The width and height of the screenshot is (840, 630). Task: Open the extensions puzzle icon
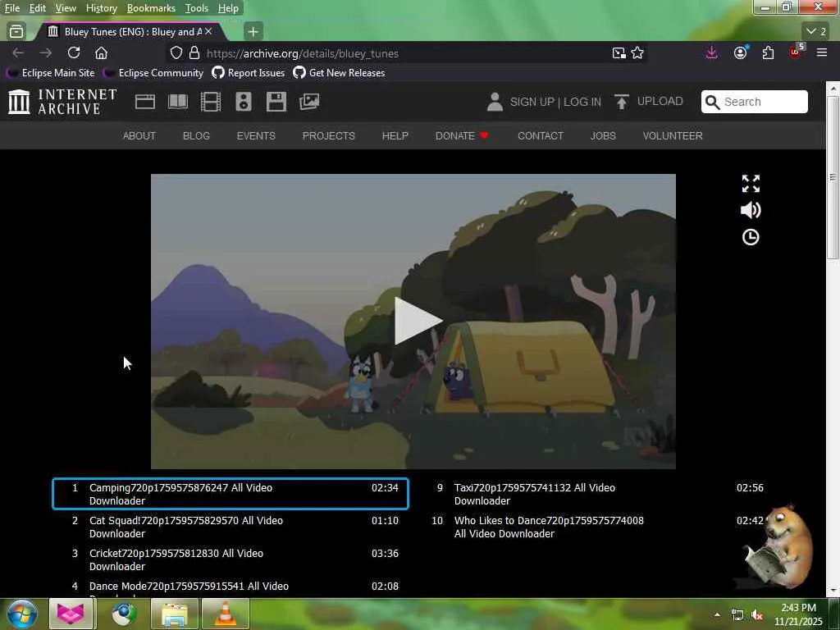768,53
